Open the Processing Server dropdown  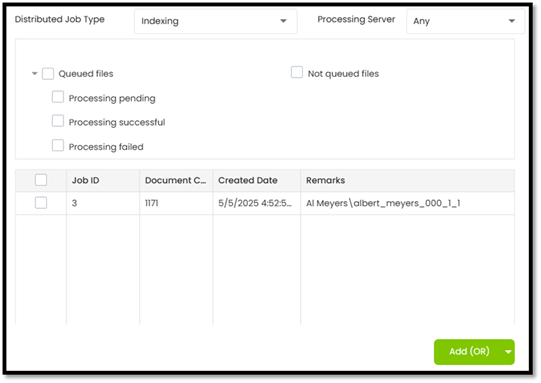point(465,21)
